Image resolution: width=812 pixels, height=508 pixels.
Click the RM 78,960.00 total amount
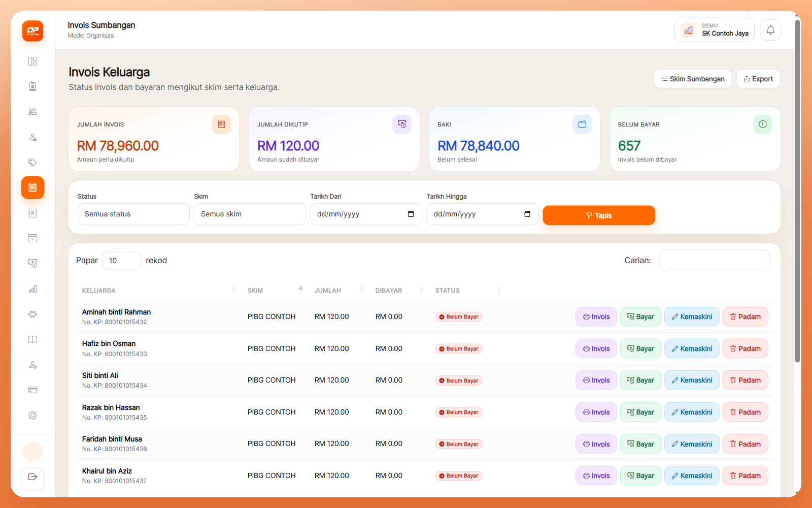(x=118, y=146)
